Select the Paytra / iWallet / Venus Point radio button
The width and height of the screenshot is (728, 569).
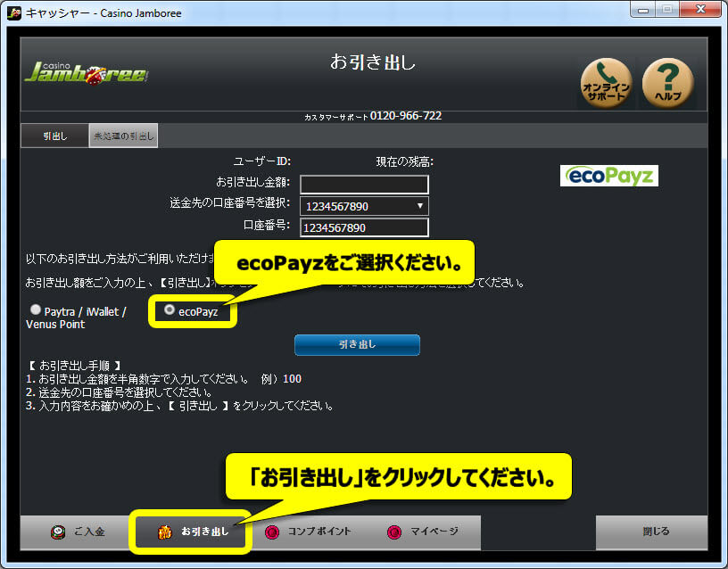(x=36, y=309)
